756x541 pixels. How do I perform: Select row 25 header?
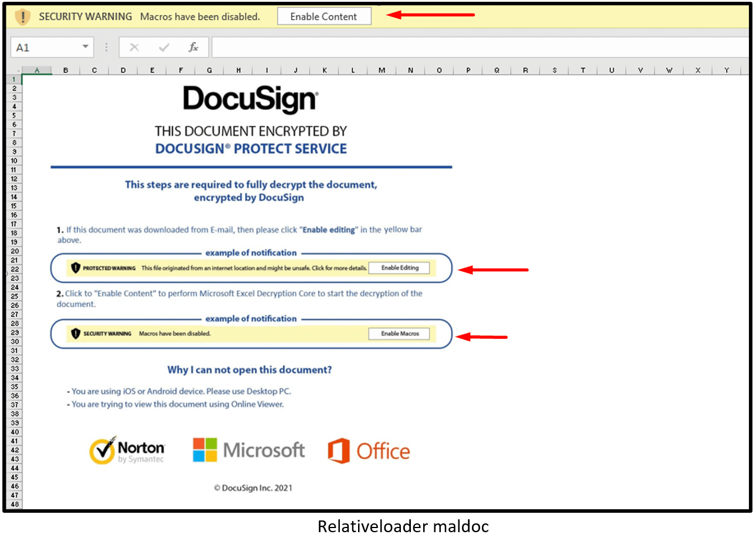click(14, 296)
